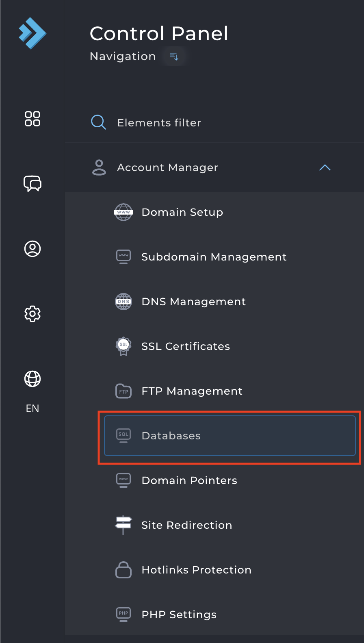Click the Account Manager person icon
The height and width of the screenshot is (643, 364).
pos(99,167)
